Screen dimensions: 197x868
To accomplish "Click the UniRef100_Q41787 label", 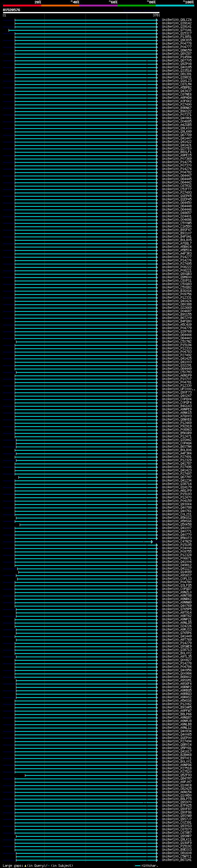I will [177, 463].
